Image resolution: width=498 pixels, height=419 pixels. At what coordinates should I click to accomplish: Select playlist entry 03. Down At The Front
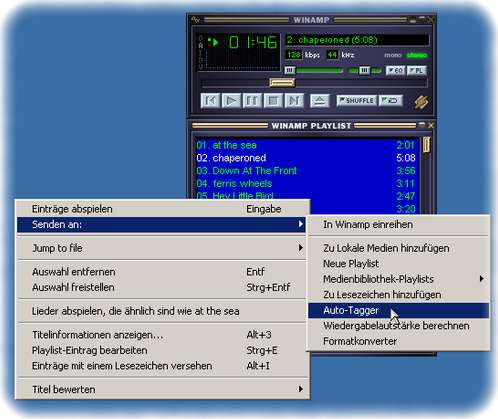point(305,171)
